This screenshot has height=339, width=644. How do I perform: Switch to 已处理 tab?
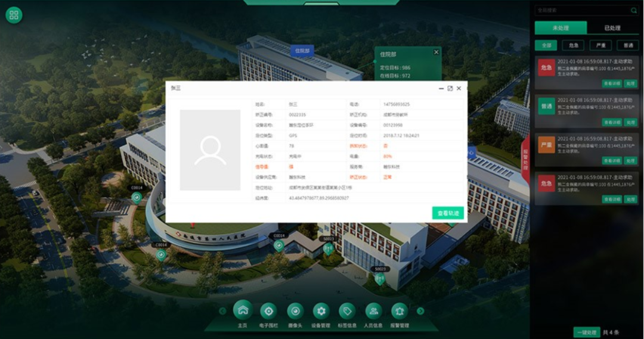pos(612,28)
